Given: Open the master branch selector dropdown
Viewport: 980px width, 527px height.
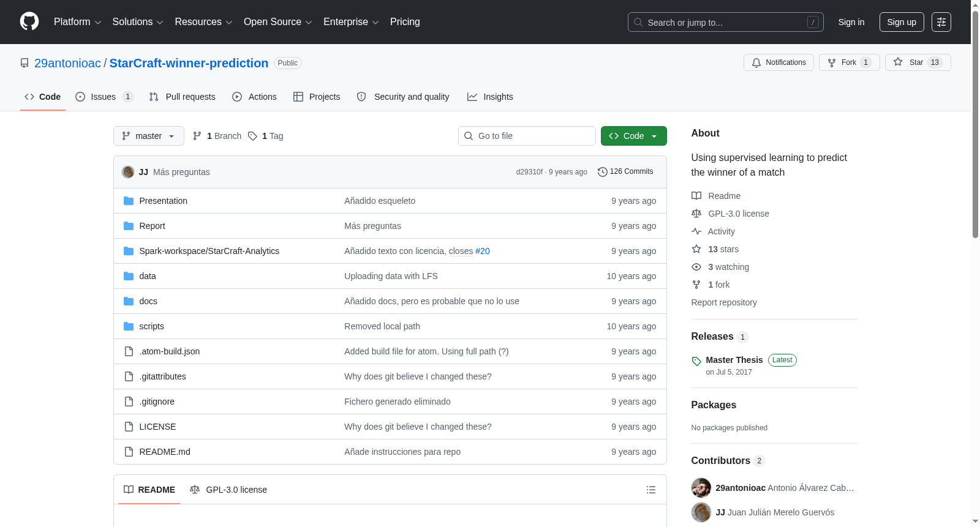Looking at the screenshot, I should 149,136.
